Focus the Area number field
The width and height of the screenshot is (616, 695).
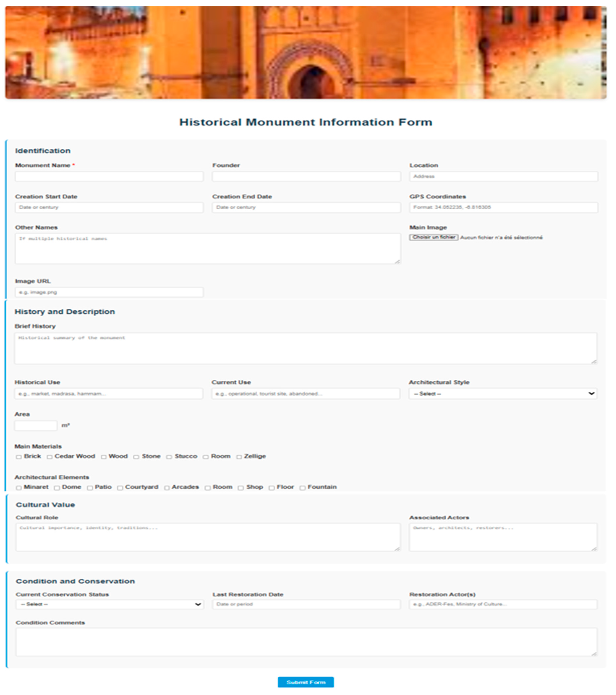click(x=36, y=425)
